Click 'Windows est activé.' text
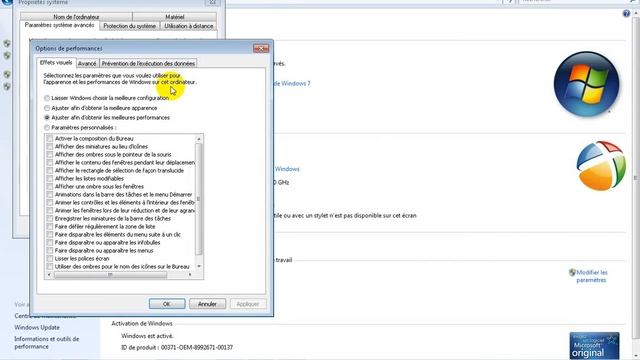This screenshot has height=360, width=640. pyautogui.click(x=147, y=336)
